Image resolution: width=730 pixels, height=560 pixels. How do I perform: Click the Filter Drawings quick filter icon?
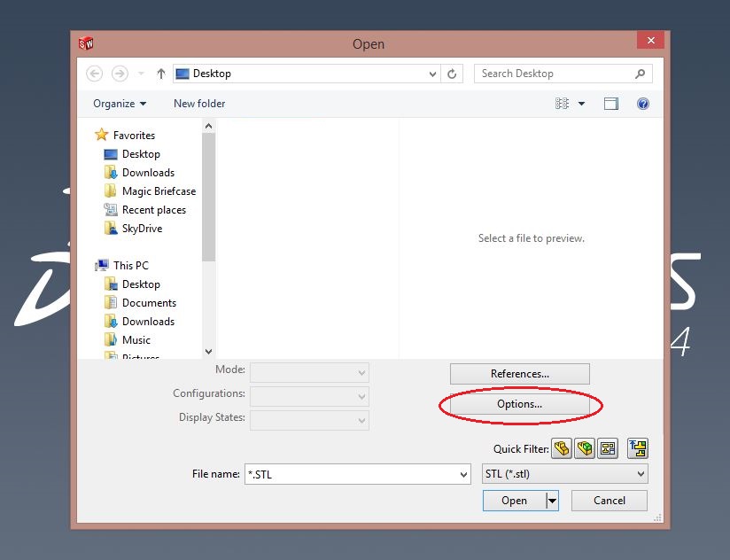click(x=607, y=448)
